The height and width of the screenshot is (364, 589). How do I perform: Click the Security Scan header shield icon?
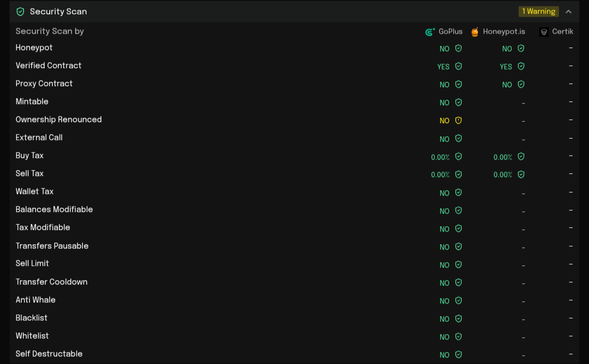pos(21,11)
